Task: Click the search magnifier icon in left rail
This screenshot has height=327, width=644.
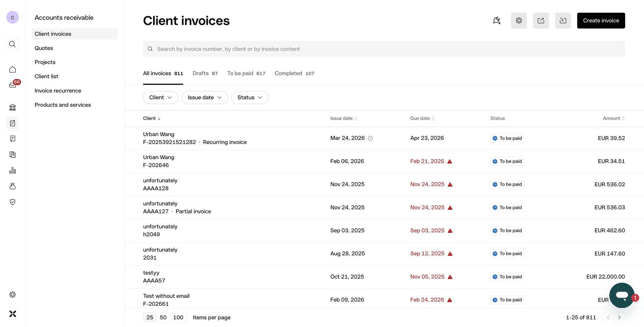Action: [12, 44]
